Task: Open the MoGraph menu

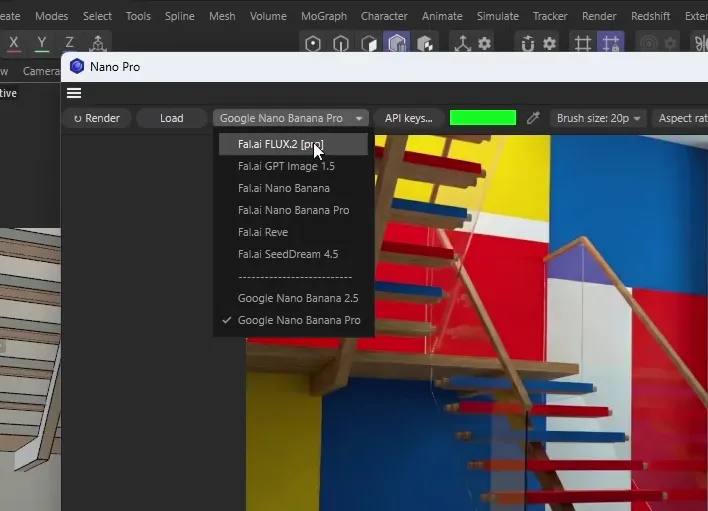Action: click(x=324, y=16)
